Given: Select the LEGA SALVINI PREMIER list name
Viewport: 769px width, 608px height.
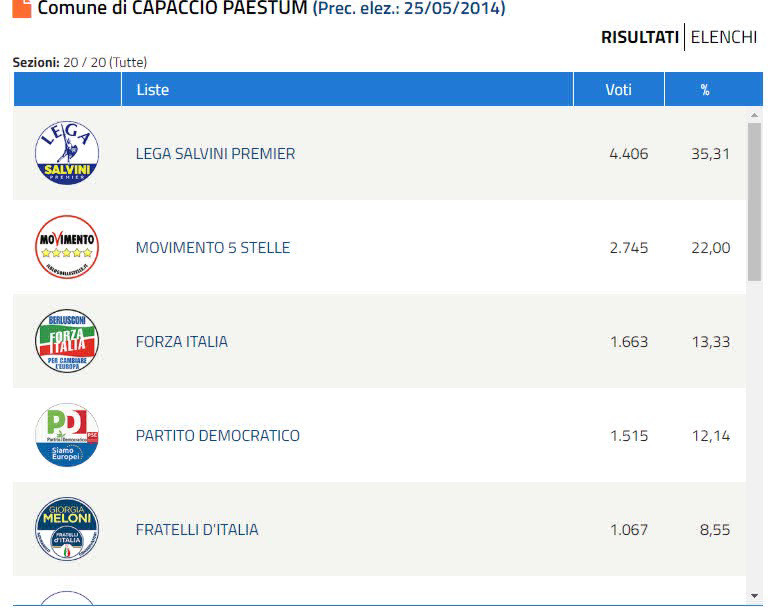Looking at the screenshot, I should (215, 154).
